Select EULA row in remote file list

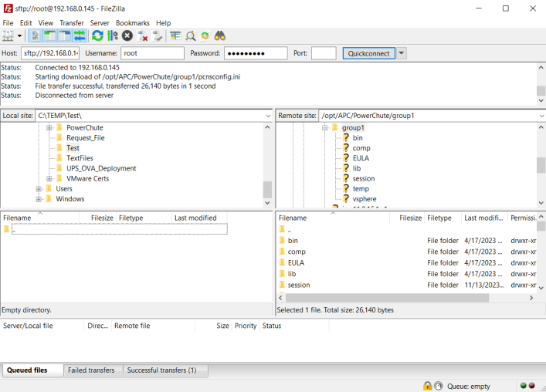408,263
